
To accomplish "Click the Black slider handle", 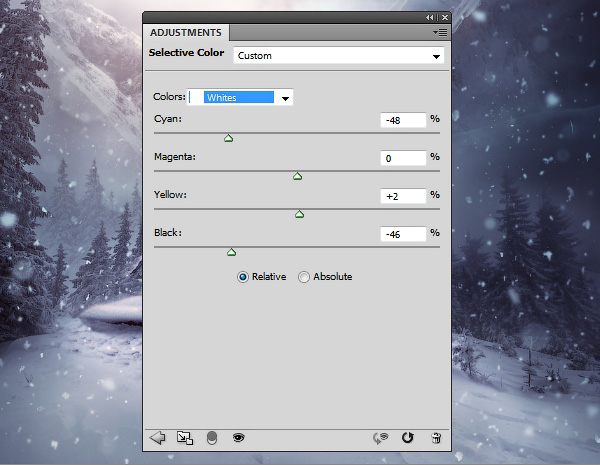I will pyautogui.click(x=232, y=252).
